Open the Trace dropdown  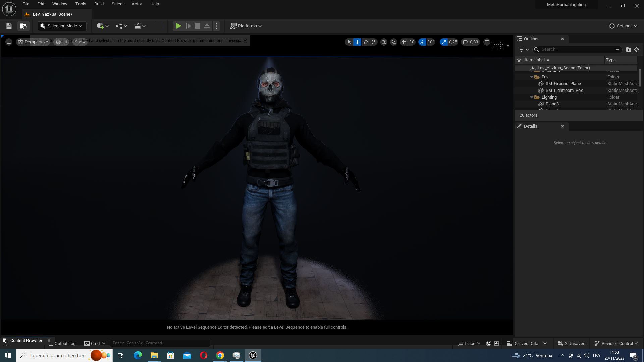tap(469, 343)
